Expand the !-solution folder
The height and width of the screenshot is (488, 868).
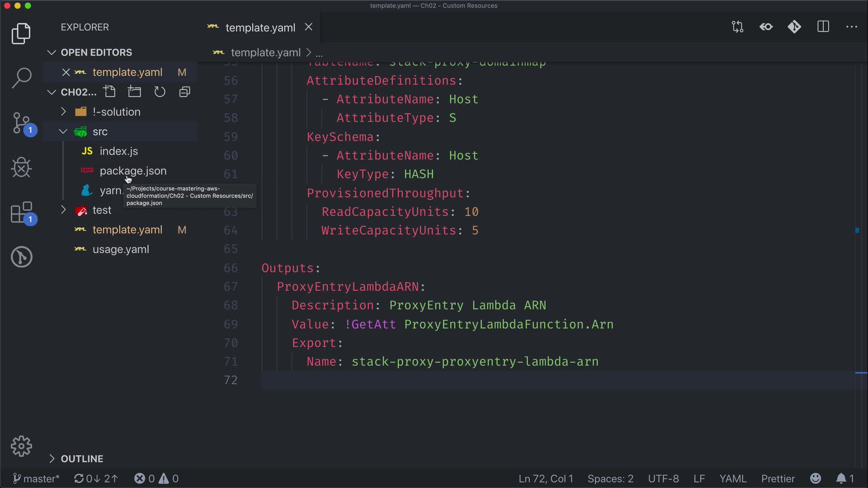116,112
